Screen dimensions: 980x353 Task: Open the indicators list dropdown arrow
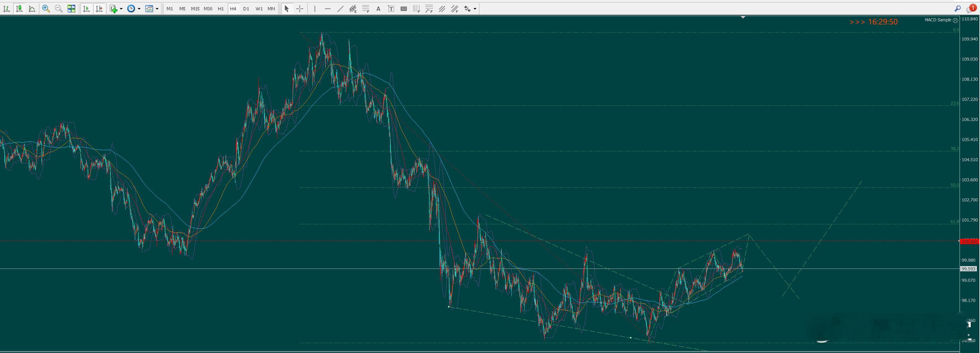pyautogui.click(x=121, y=9)
